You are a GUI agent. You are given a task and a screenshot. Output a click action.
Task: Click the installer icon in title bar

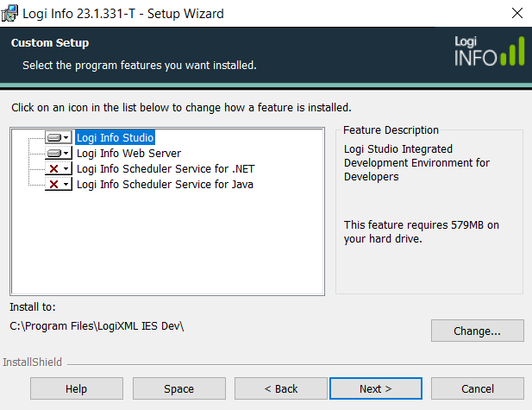(x=9, y=13)
